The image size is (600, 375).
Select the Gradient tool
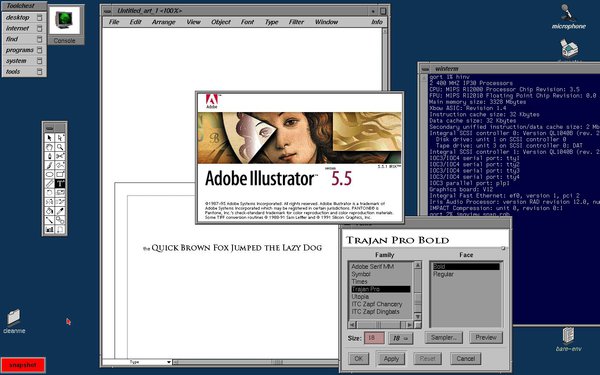(49, 220)
